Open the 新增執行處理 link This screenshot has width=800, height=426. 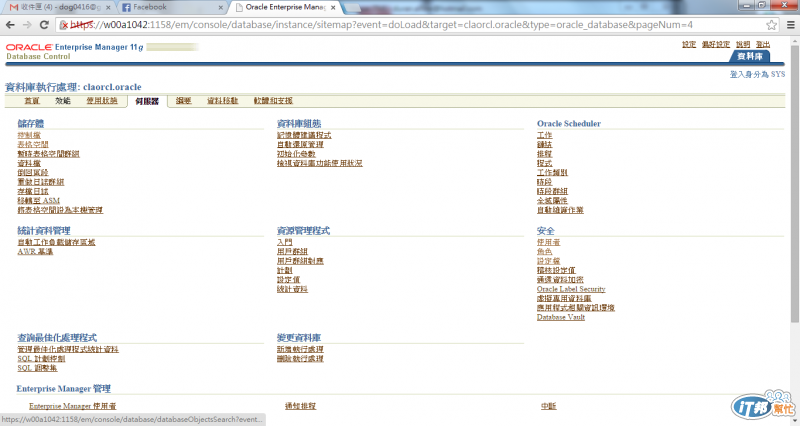pyautogui.click(x=300, y=349)
